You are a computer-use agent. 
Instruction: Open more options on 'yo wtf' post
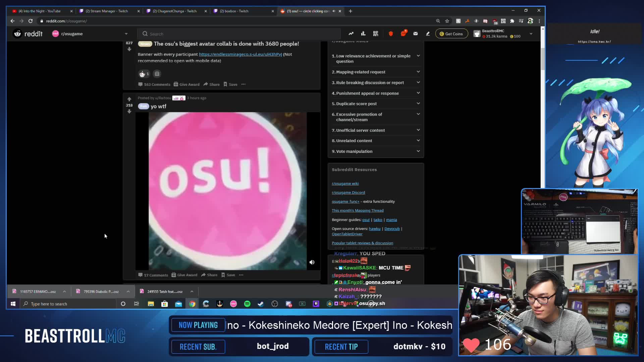click(241, 275)
